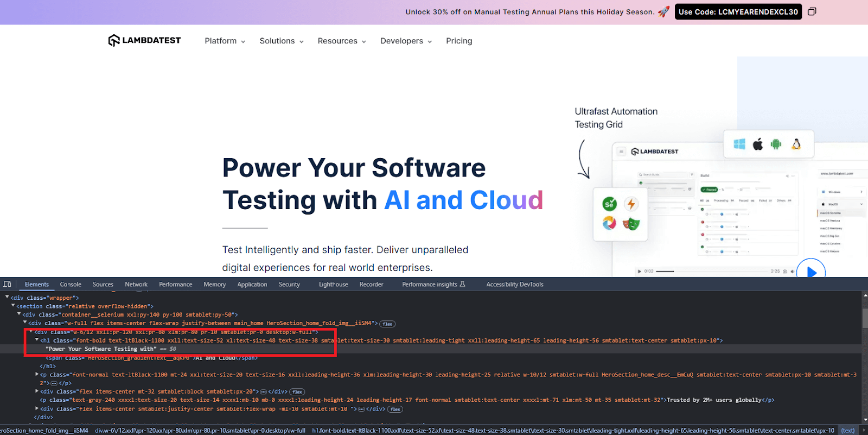Click the orange lightning bolt framework icon
Screen dimensions: 868x435
point(630,204)
